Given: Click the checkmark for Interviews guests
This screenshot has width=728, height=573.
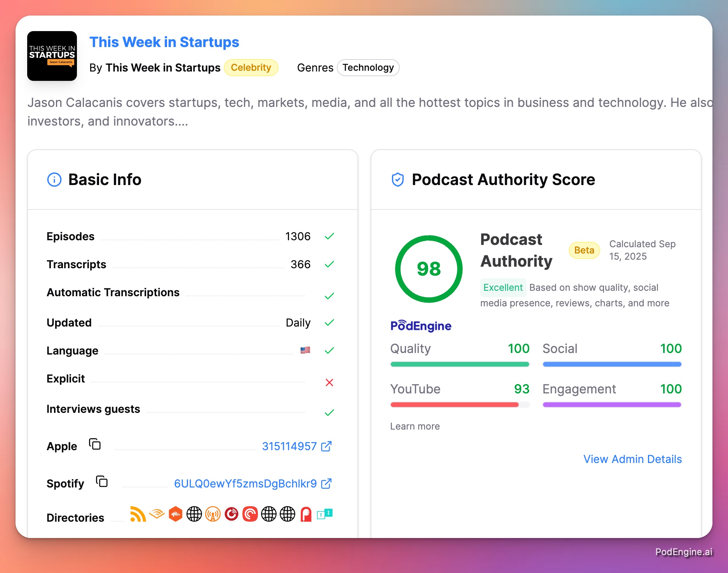Looking at the screenshot, I should 329,413.
